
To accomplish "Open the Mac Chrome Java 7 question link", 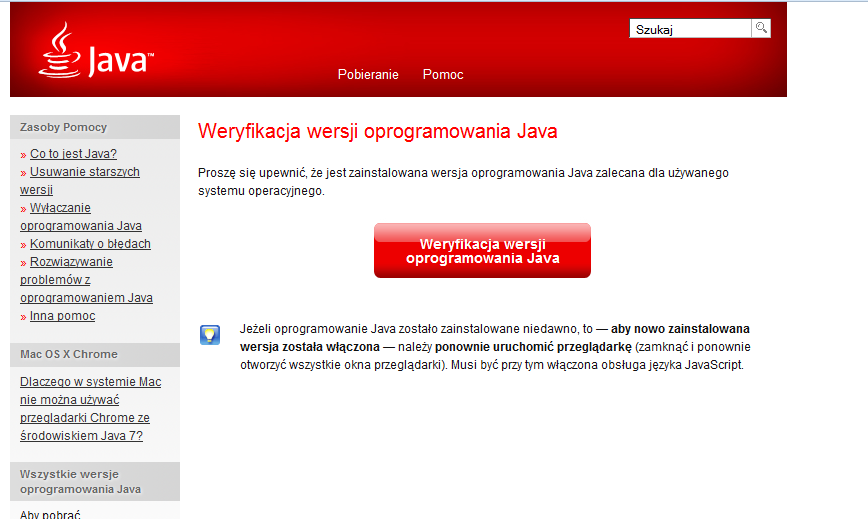I will [x=90, y=409].
